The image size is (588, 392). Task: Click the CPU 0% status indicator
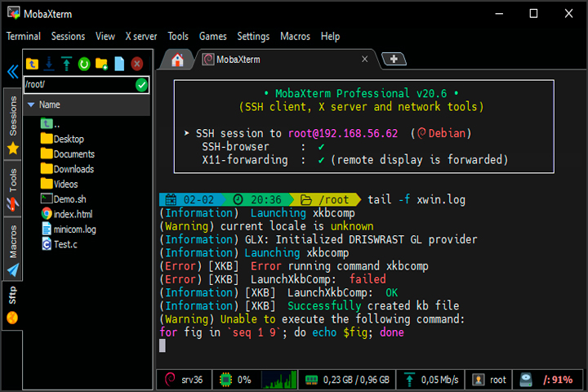click(235, 380)
